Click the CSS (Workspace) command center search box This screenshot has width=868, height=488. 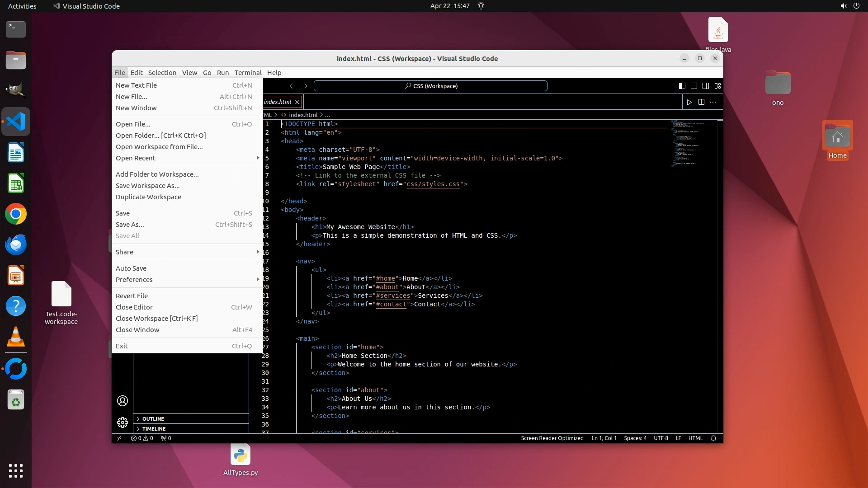[430, 86]
